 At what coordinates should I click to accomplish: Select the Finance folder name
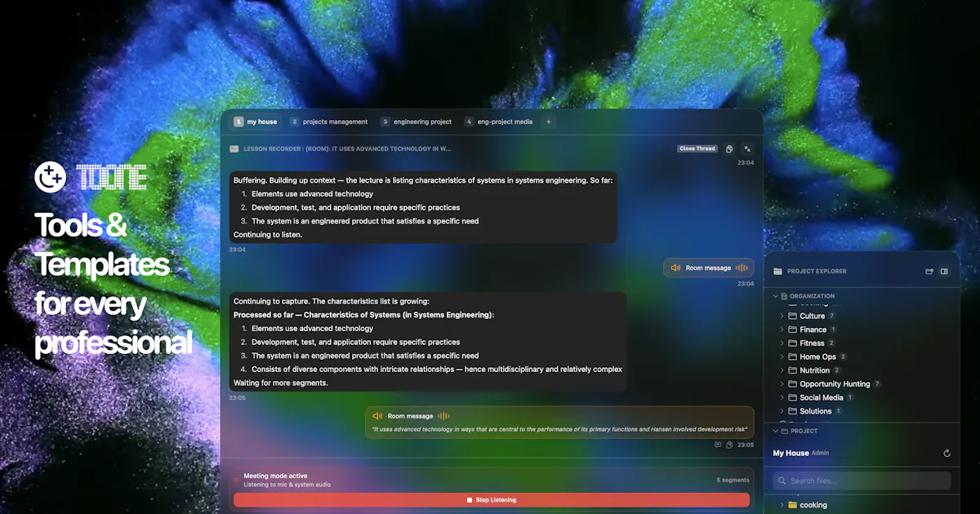click(x=813, y=330)
